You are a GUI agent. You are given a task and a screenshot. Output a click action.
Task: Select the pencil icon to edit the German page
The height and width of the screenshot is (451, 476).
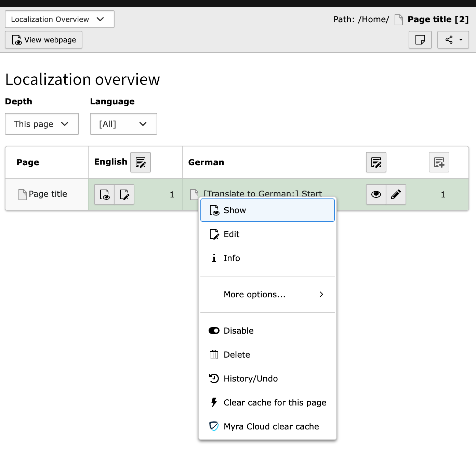(396, 194)
